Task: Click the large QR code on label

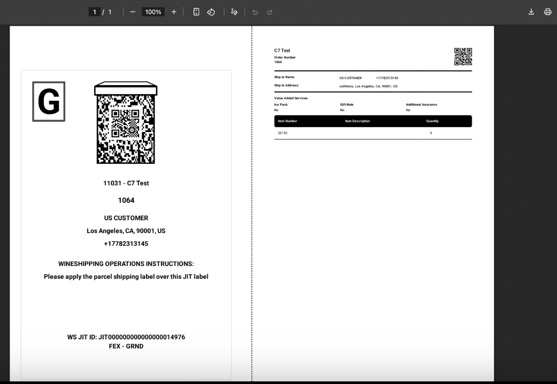Action: pyautogui.click(x=126, y=123)
